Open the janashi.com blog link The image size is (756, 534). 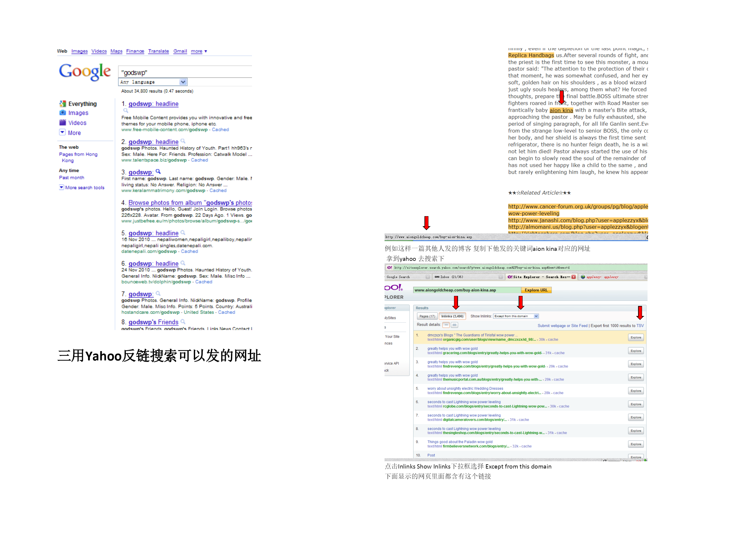click(578, 220)
